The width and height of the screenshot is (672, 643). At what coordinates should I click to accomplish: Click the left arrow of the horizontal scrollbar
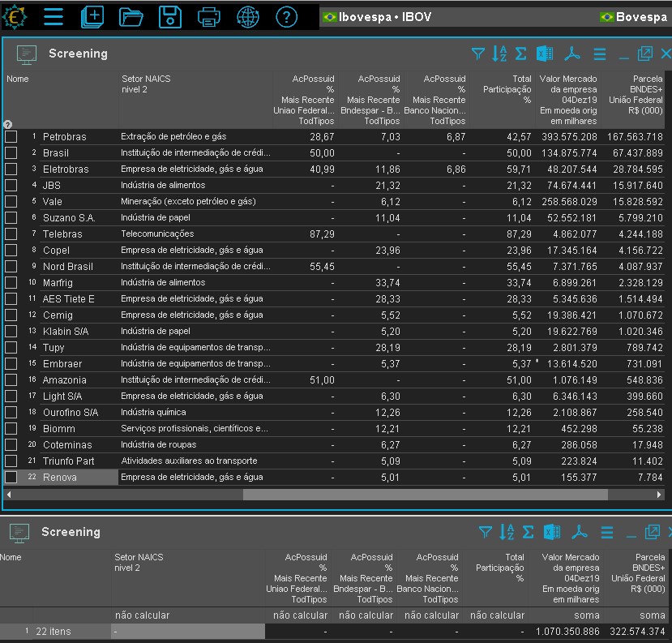pyautogui.click(x=9, y=495)
